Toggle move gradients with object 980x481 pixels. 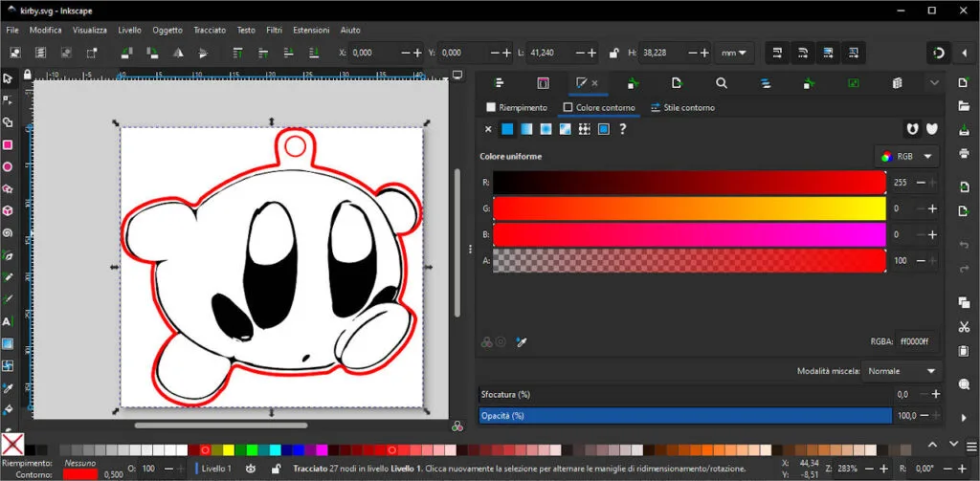828,54
